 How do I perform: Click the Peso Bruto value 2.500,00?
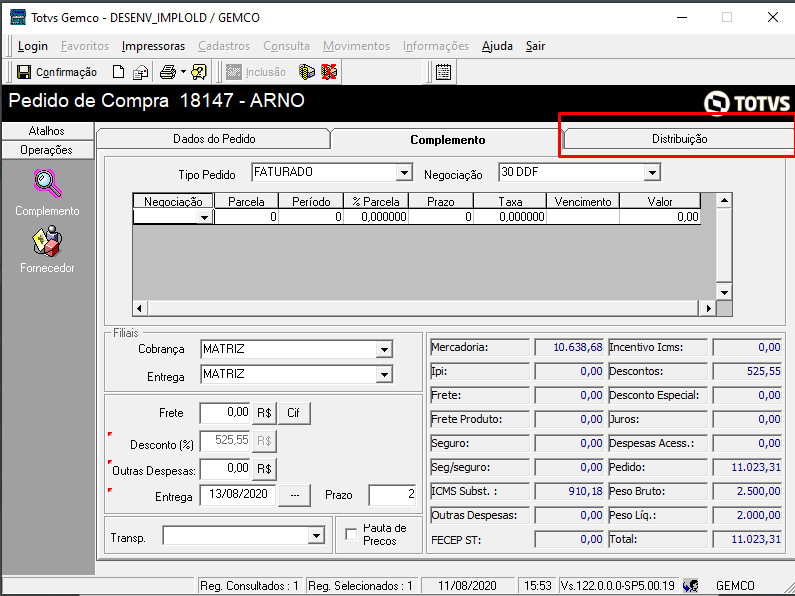tap(747, 491)
